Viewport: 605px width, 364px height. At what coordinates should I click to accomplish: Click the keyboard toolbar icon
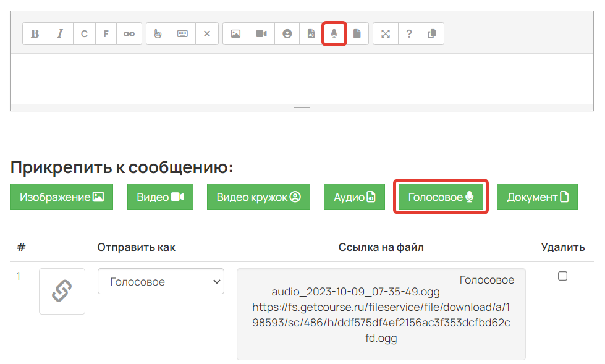[182, 34]
